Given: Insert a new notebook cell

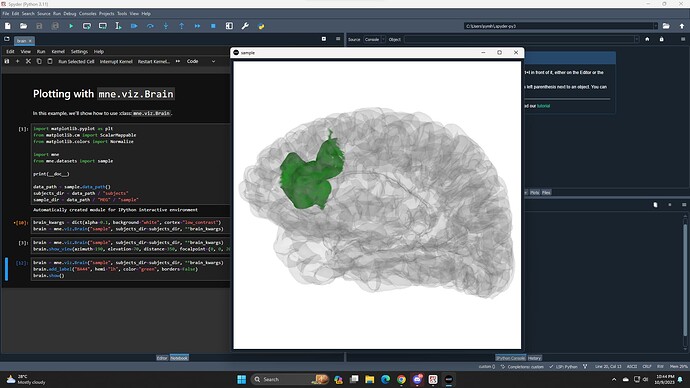Looking at the screenshot, I should (x=18, y=62).
